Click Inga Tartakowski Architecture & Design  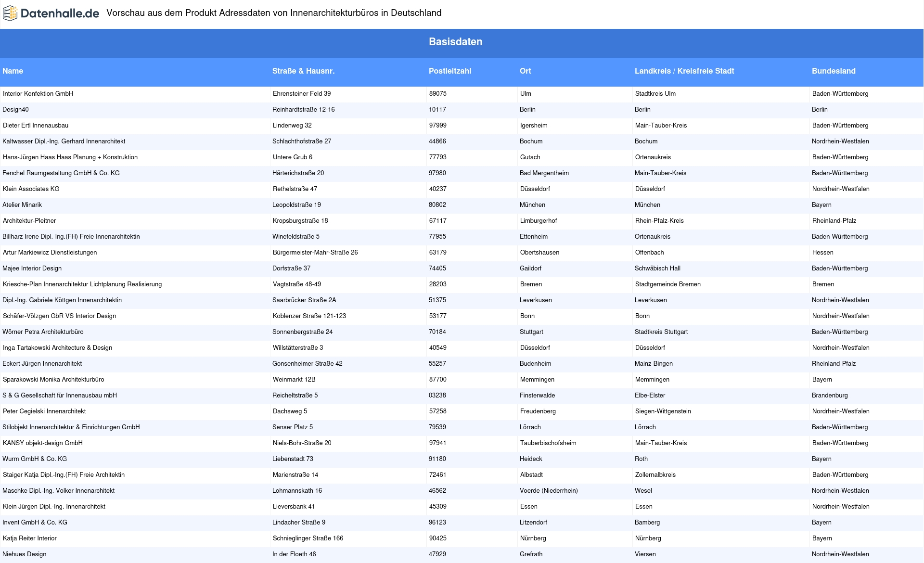click(x=57, y=348)
